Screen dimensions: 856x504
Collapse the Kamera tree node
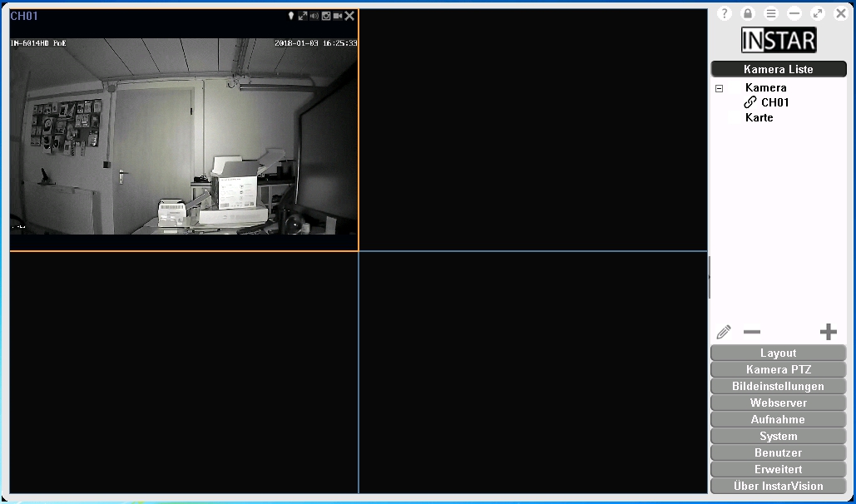[x=720, y=88]
